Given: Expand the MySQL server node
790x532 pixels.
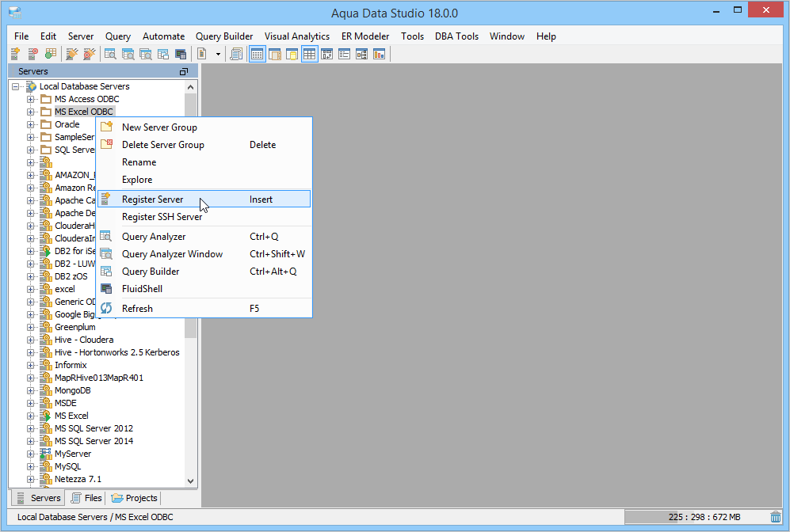Looking at the screenshot, I should (31, 466).
